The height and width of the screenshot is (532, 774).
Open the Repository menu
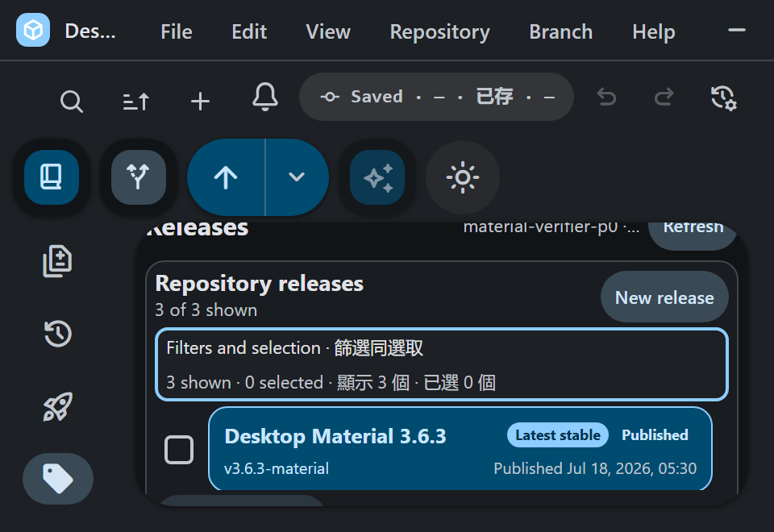pos(440,31)
